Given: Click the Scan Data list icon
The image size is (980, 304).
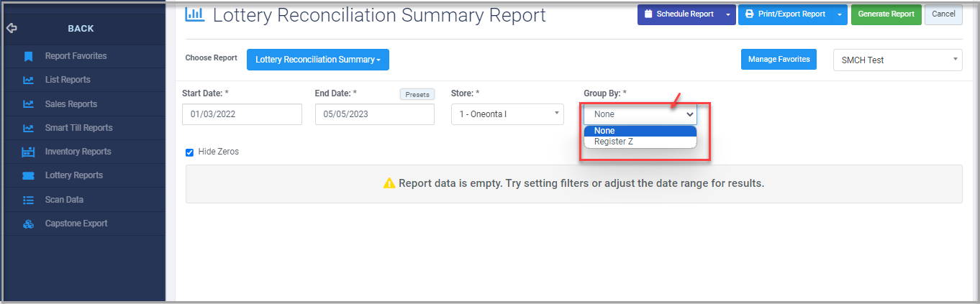Looking at the screenshot, I should tap(28, 200).
